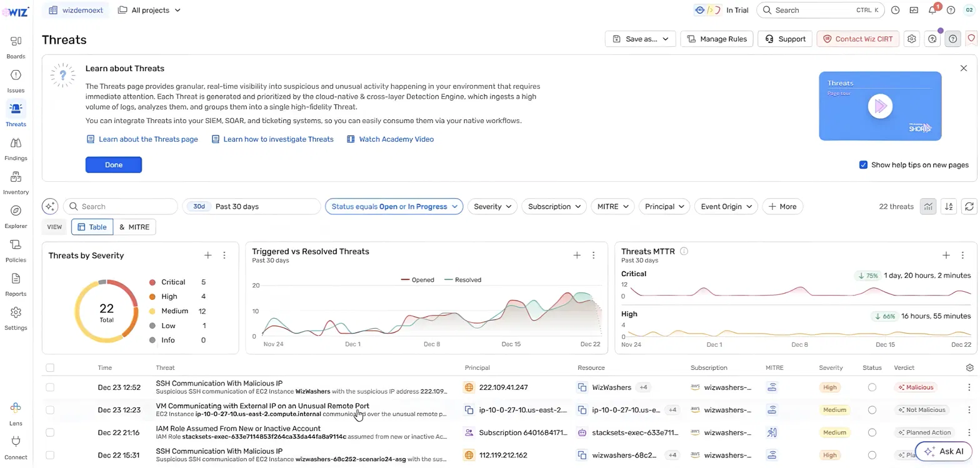Select the Dec 22 15:31 threat checkbox
Image resolution: width=980 pixels, height=468 pixels.
coord(50,455)
